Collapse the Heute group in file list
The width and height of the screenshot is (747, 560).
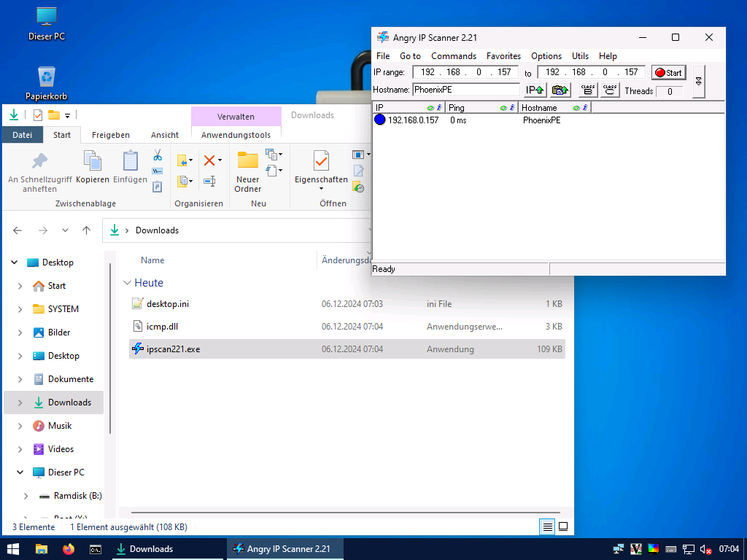pyautogui.click(x=127, y=283)
